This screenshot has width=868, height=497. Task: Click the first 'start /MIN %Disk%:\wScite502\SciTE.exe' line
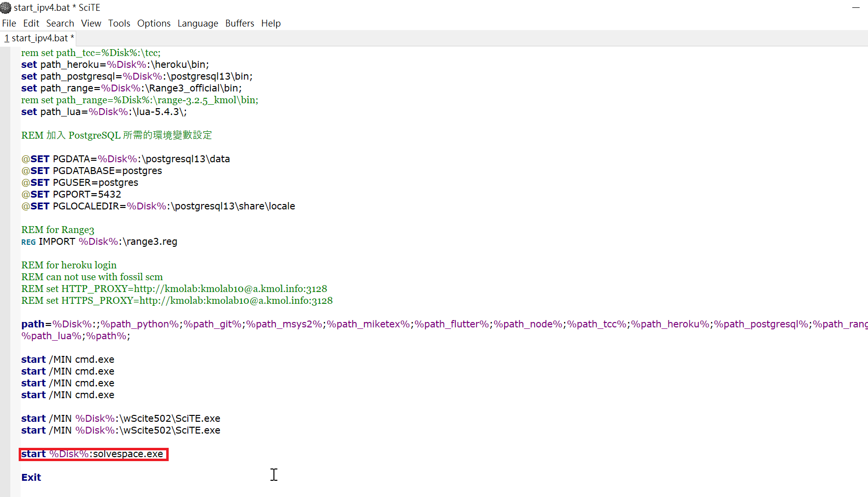120,418
